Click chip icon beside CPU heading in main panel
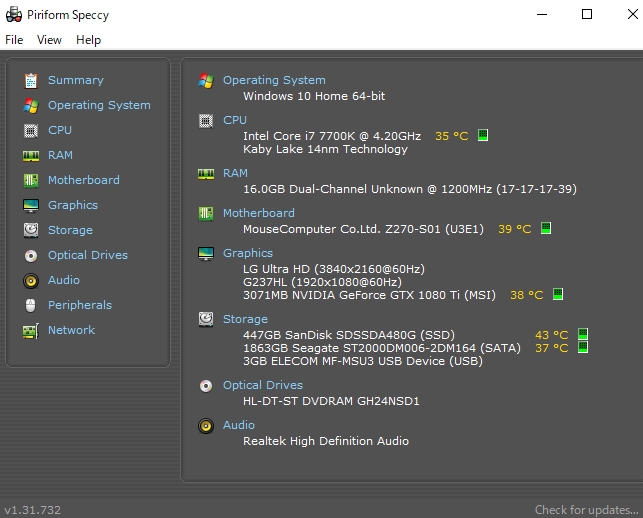643x518 pixels. pos(206,121)
